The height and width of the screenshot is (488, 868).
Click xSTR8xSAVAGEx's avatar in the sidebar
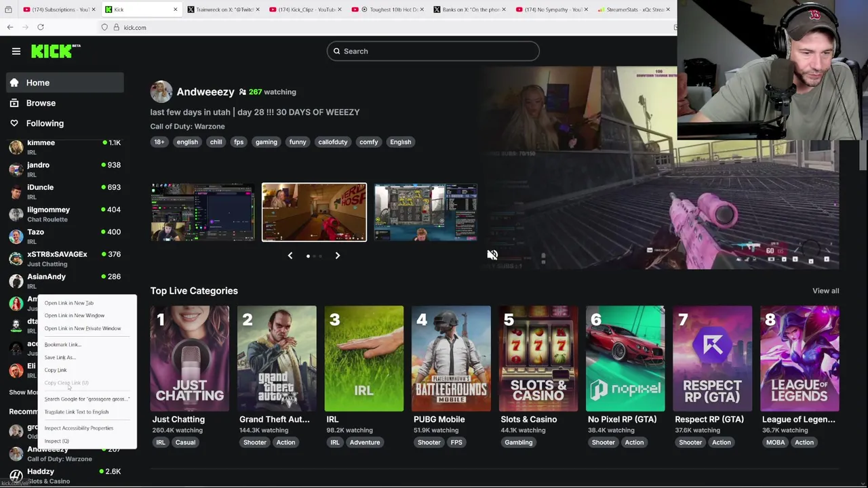(16, 260)
